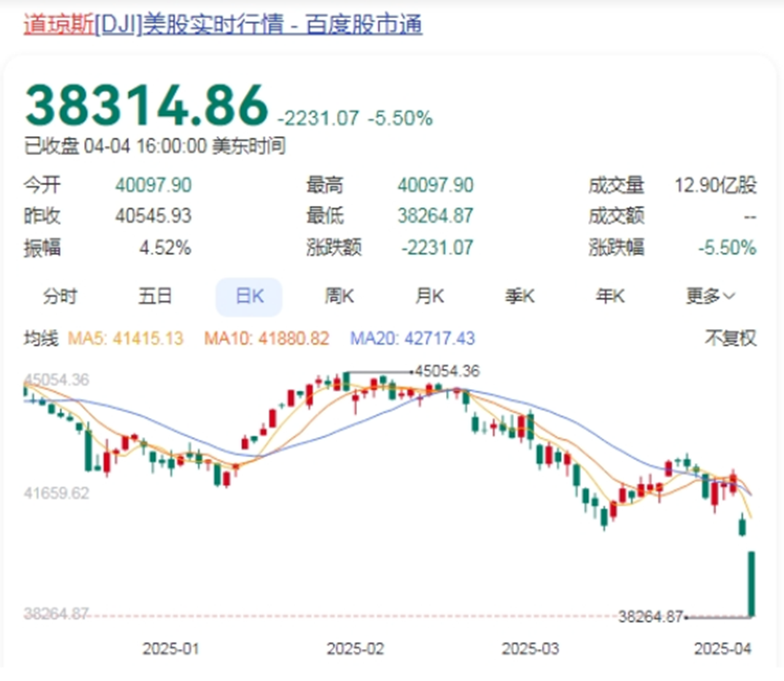The height and width of the screenshot is (681, 784).
Task: Click the 今开 value 40097.90
Action: [153, 186]
